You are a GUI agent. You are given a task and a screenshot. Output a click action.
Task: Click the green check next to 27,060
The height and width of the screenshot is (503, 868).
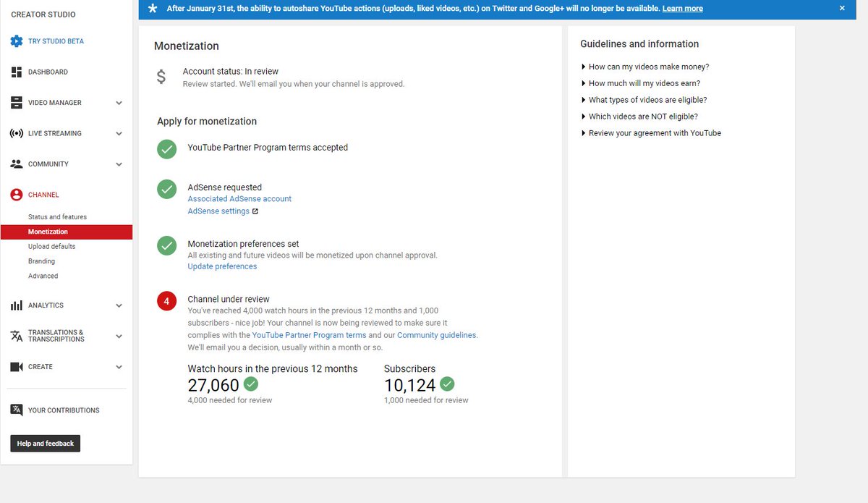click(x=251, y=384)
